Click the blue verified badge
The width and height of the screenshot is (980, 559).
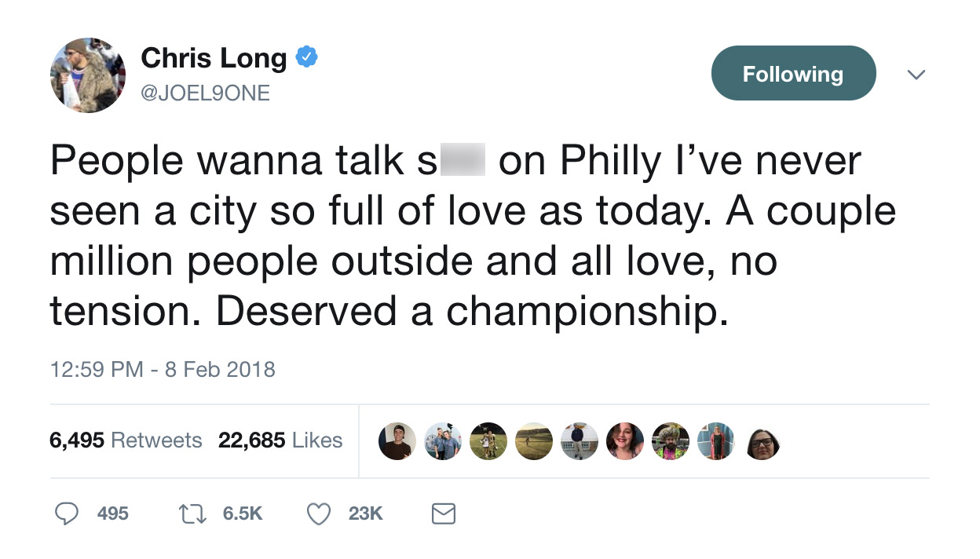coord(305,57)
